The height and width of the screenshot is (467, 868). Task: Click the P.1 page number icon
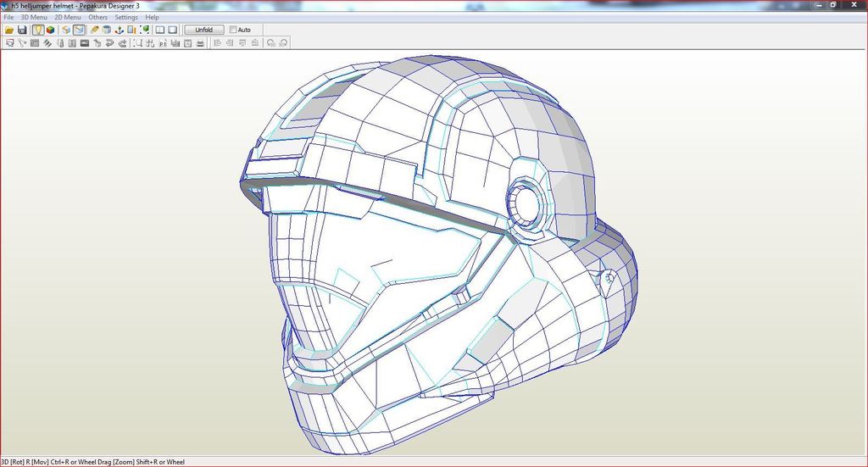pos(162,42)
